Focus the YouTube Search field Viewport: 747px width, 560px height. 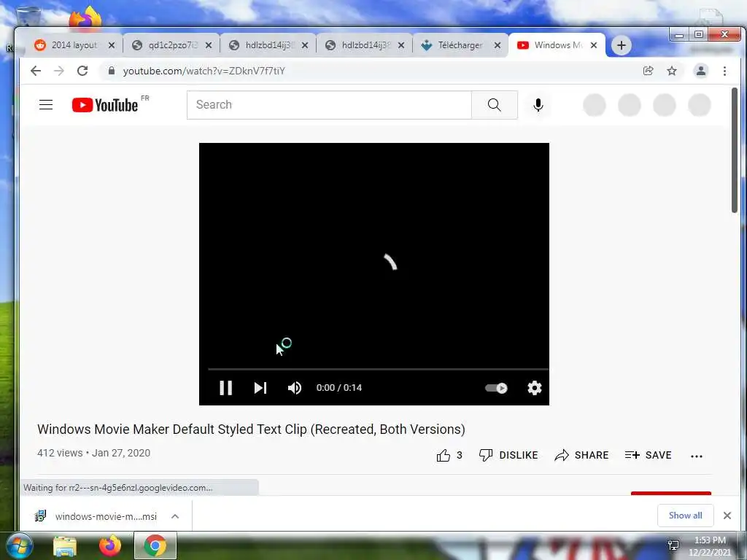click(x=329, y=105)
